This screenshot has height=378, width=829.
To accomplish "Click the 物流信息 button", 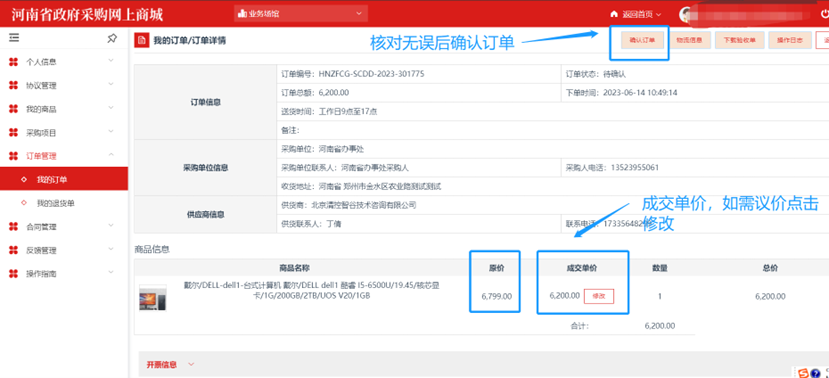I will click(x=689, y=40).
